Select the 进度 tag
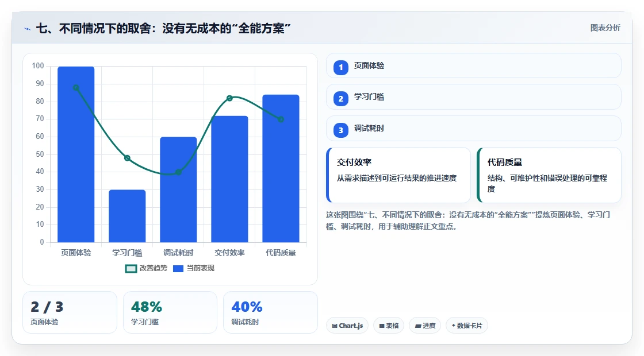The height and width of the screenshot is (356, 644). pyautogui.click(x=425, y=326)
